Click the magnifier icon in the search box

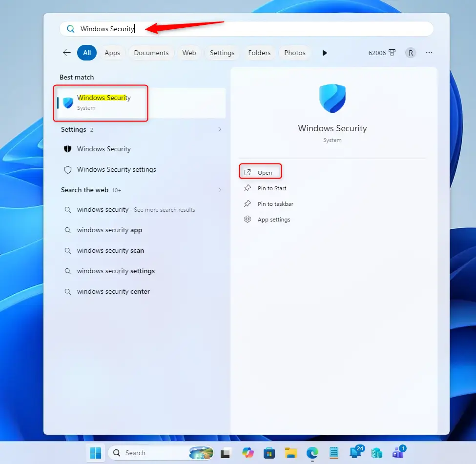click(71, 29)
